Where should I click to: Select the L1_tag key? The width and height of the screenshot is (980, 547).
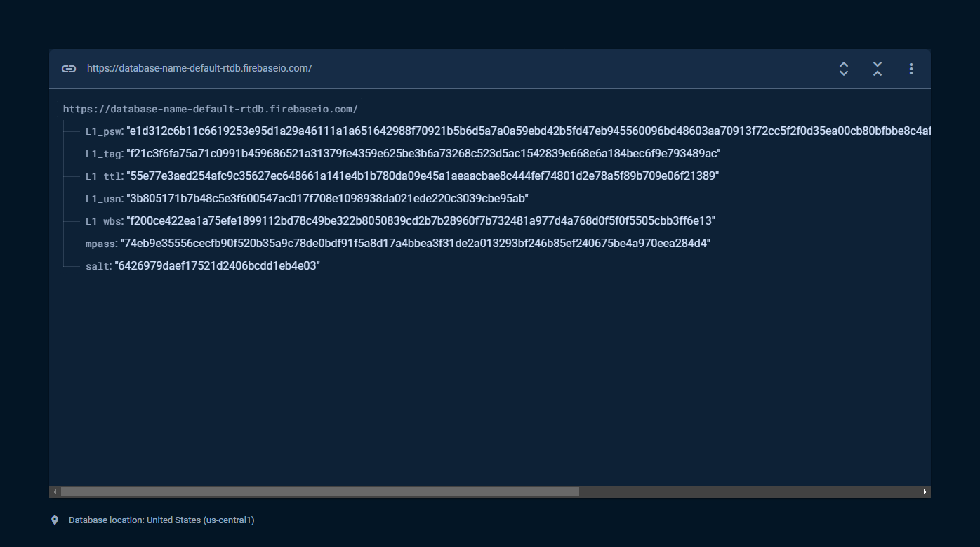coord(104,154)
